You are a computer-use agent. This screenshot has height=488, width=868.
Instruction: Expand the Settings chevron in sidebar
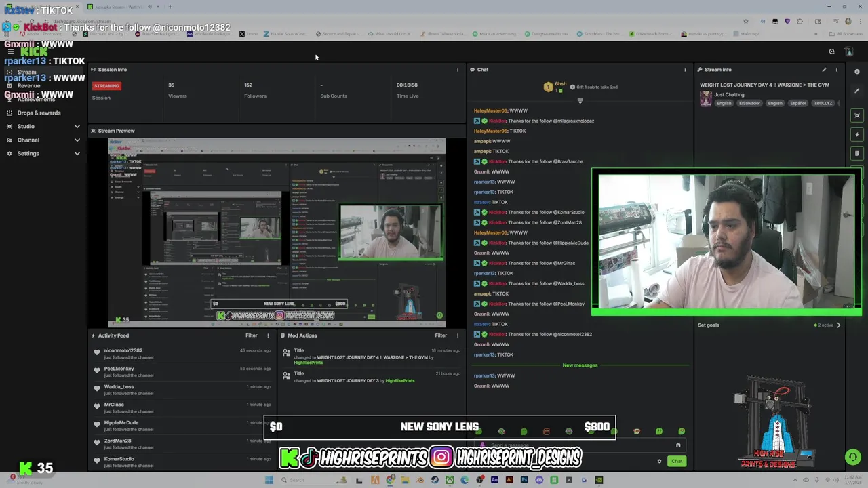(77, 153)
